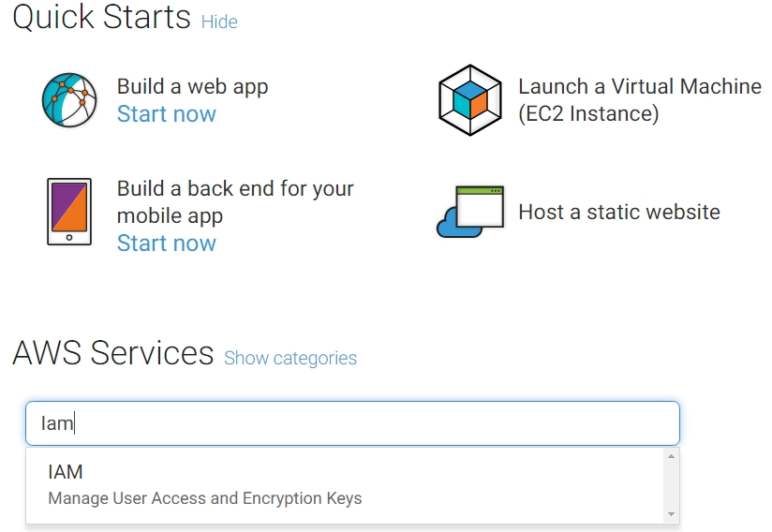Click the Build a back end title text
Image resolution: width=772 pixels, height=532 pixels.
[x=235, y=188]
